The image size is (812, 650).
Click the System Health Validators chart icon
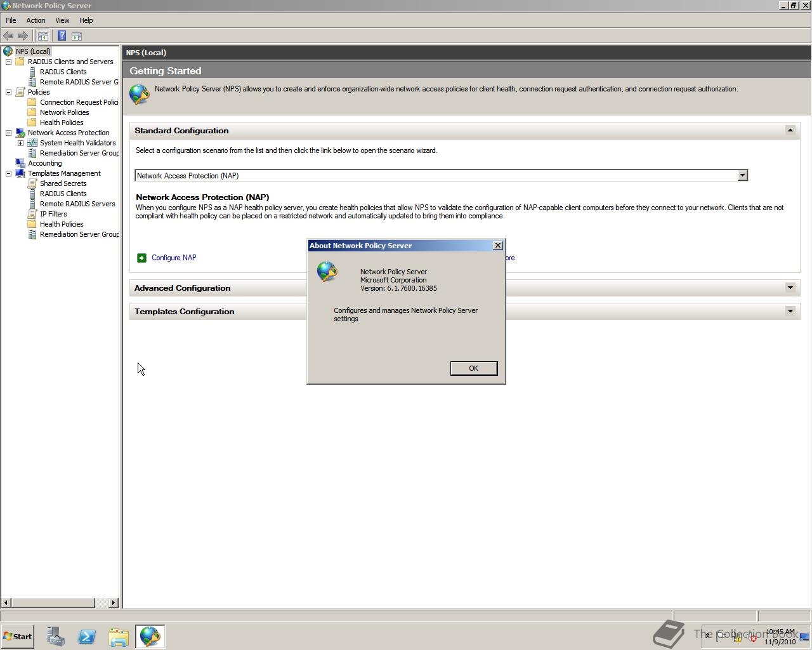click(32, 143)
